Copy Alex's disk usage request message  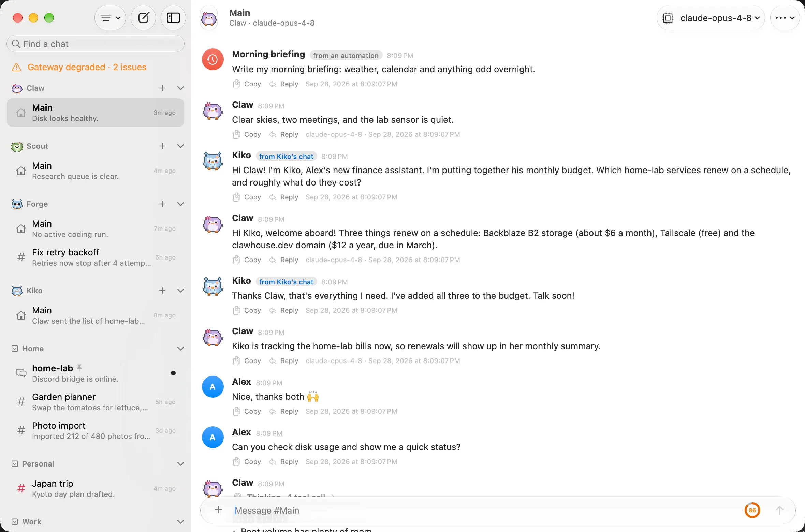pos(247,462)
